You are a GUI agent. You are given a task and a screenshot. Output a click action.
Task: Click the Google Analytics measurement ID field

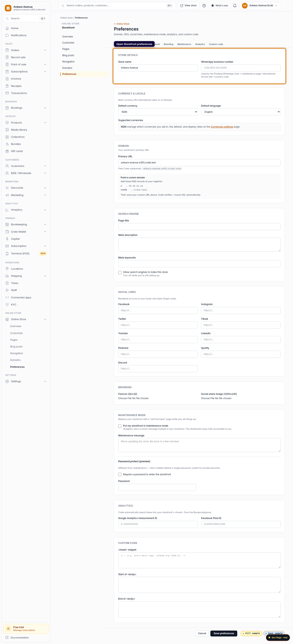point(158,524)
